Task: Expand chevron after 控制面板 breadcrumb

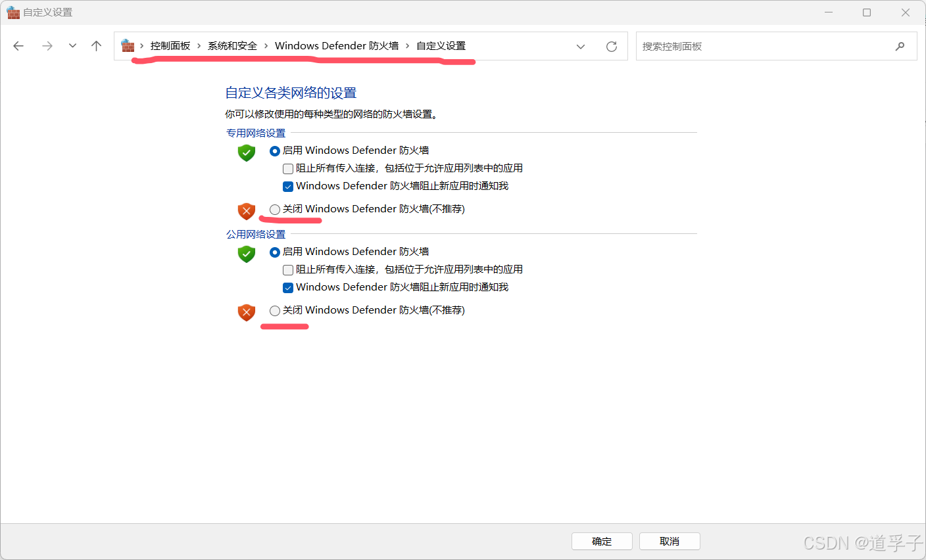Action: [x=199, y=46]
